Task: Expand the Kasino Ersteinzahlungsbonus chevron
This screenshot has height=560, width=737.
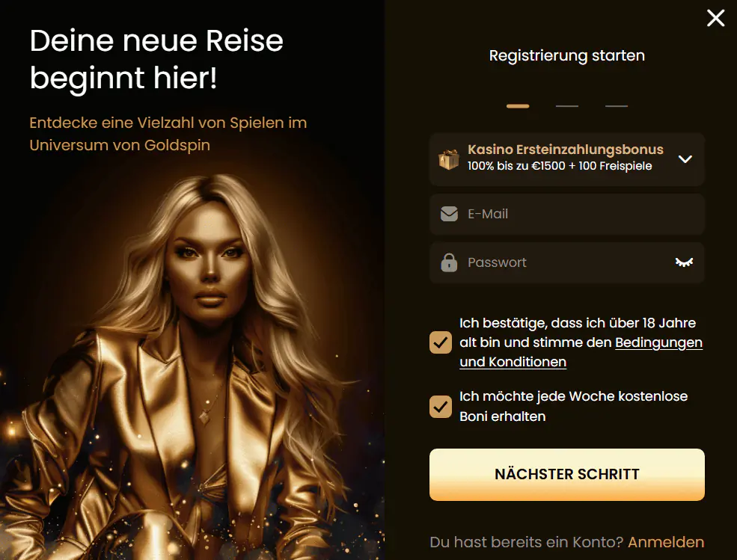Action: pos(685,159)
